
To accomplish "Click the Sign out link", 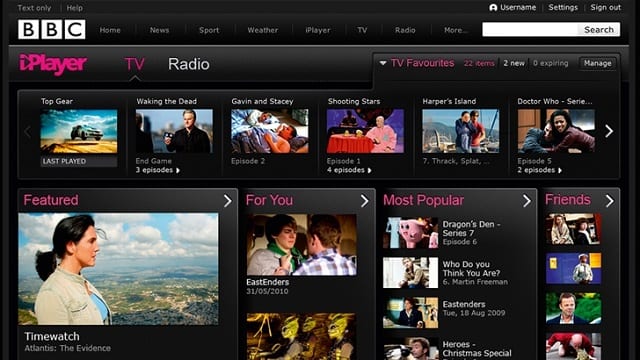I will click(x=605, y=7).
